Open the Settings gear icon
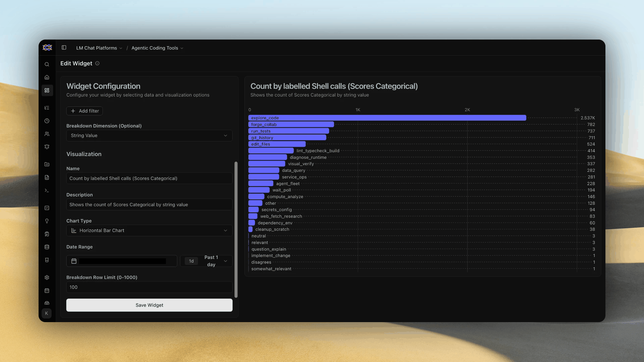The width and height of the screenshot is (644, 362). pos(47,278)
